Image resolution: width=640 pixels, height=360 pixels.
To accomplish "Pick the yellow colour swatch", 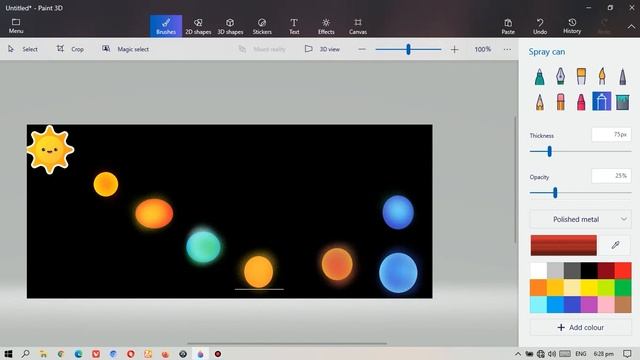I will 589,288.
